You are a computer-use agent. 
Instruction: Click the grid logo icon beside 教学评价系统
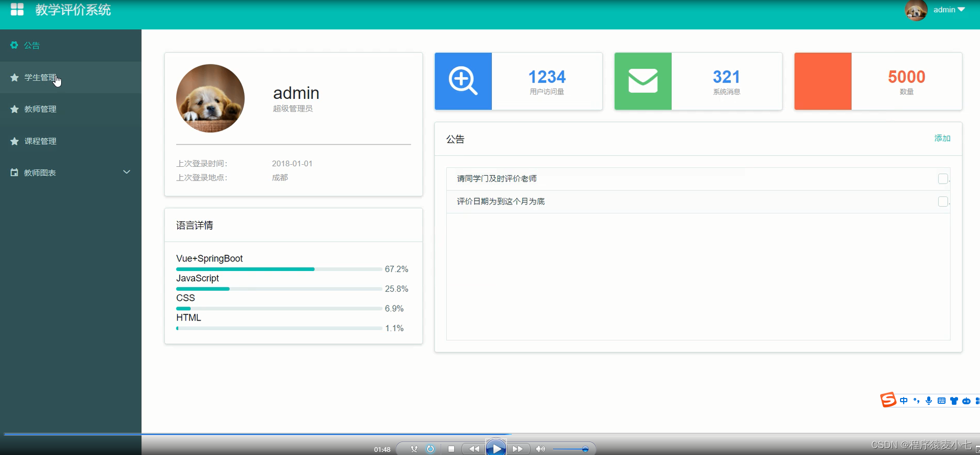17,9
